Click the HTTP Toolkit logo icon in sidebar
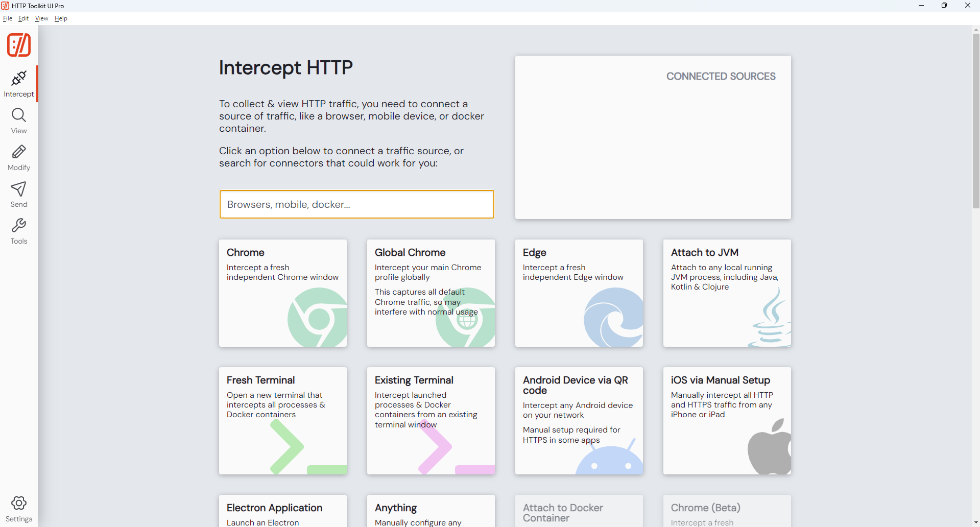Image resolution: width=980 pixels, height=527 pixels. (x=19, y=45)
